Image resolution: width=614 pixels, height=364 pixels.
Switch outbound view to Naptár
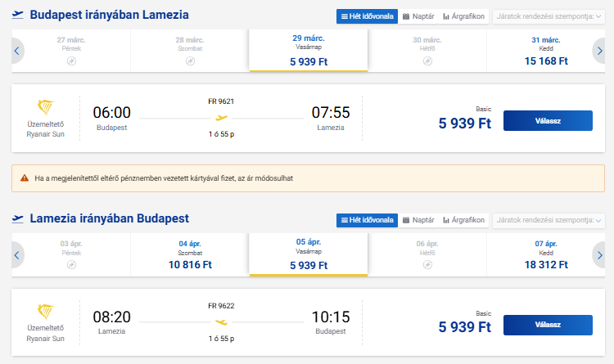click(x=418, y=16)
